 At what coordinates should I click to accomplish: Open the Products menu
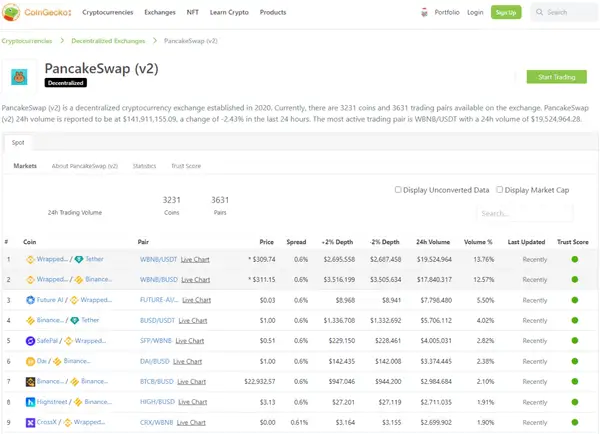click(x=273, y=12)
